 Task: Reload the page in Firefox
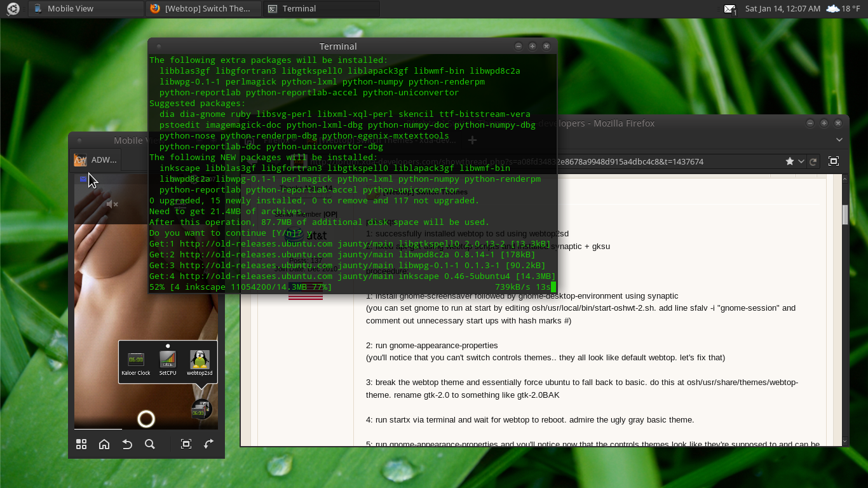(x=813, y=162)
